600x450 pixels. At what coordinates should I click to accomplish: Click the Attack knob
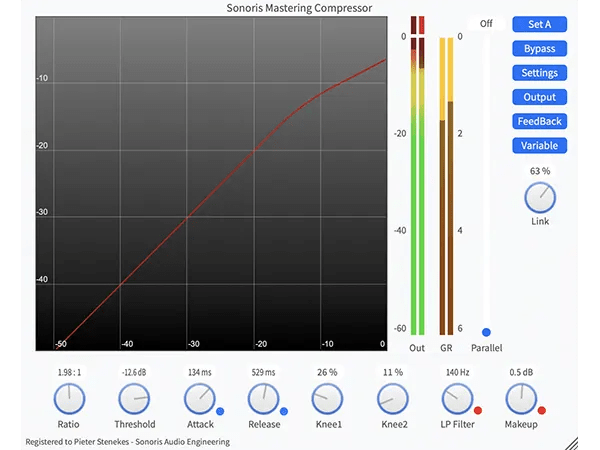click(x=199, y=399)
